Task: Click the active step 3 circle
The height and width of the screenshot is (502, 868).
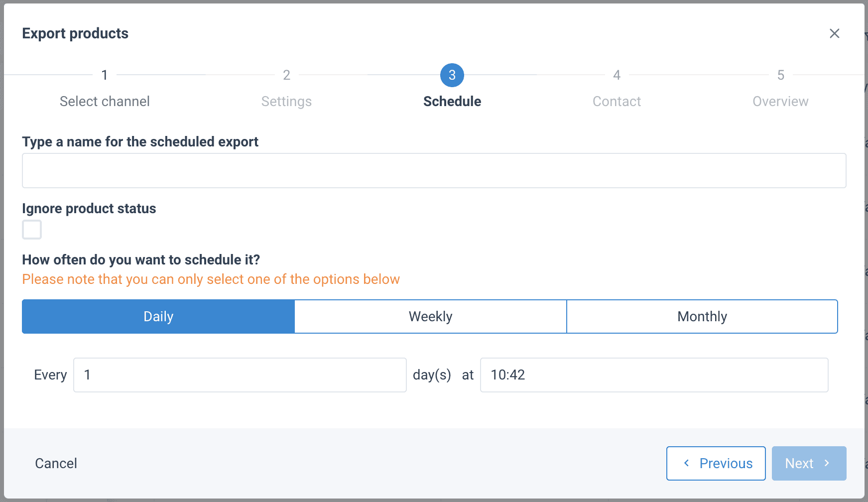Action: [x=452, y=75]
